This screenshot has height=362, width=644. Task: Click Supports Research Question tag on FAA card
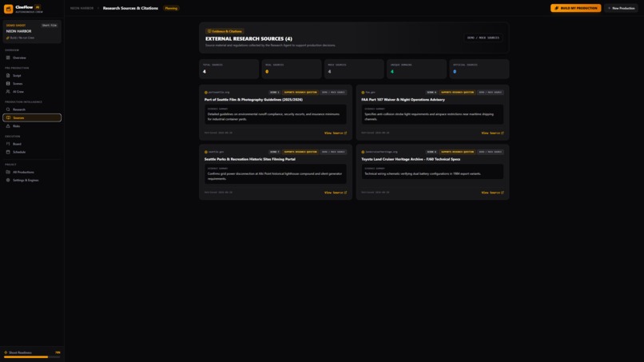pos(457,93)
